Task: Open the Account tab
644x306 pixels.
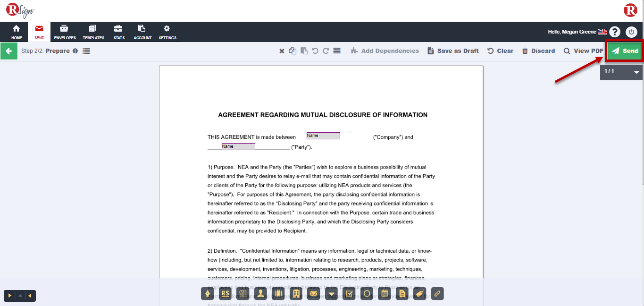Action: [142, 32]
